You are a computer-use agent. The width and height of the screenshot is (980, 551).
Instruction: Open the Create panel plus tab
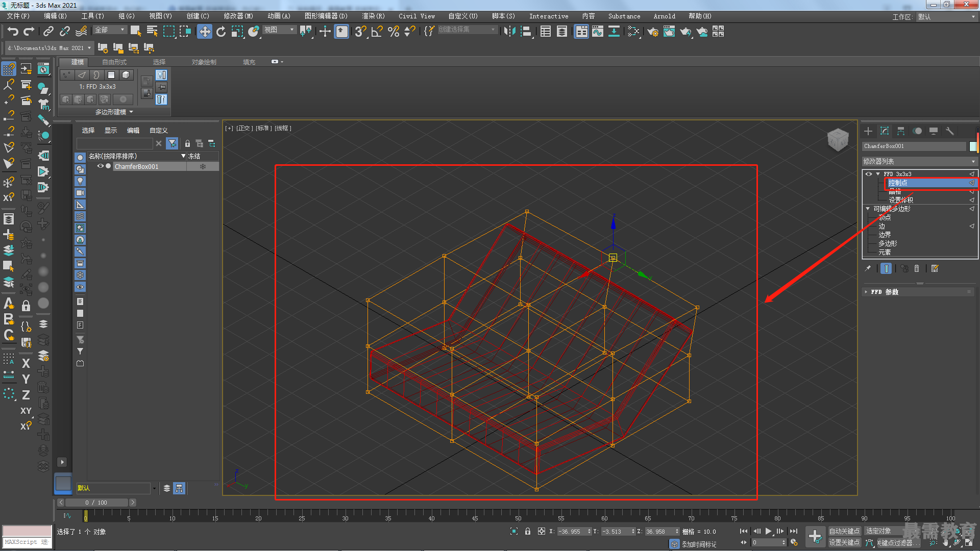click(x=868, y=131)
